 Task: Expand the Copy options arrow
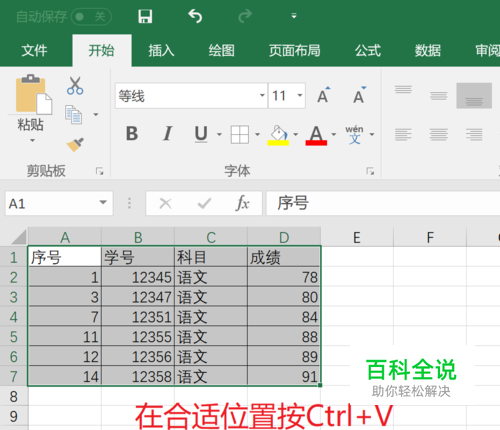click(96, 115)
